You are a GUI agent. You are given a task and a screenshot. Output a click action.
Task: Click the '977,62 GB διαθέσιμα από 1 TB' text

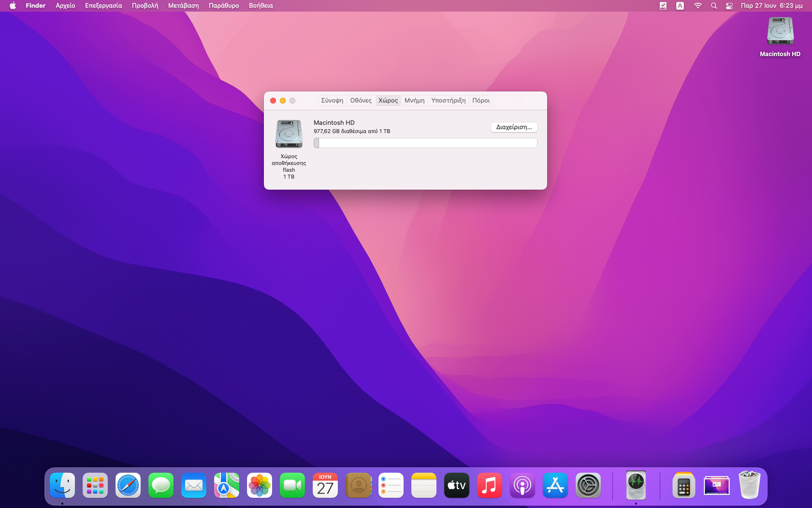click(352, 131)
